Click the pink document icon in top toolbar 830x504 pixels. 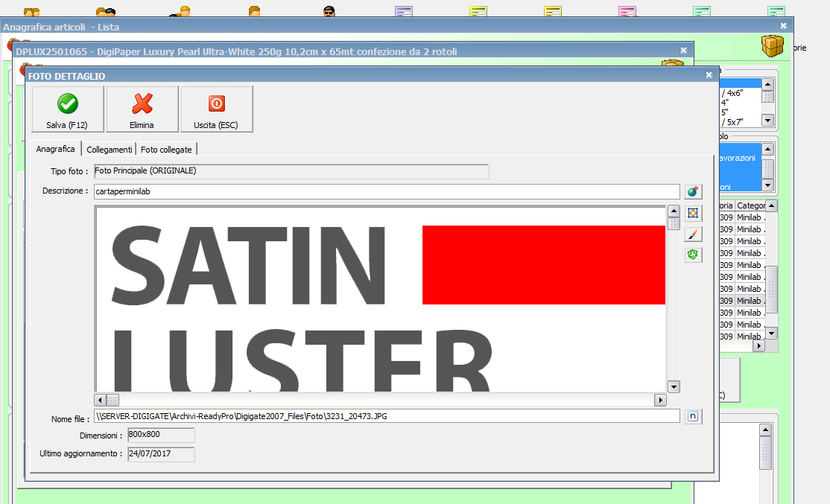pos(627,11)
